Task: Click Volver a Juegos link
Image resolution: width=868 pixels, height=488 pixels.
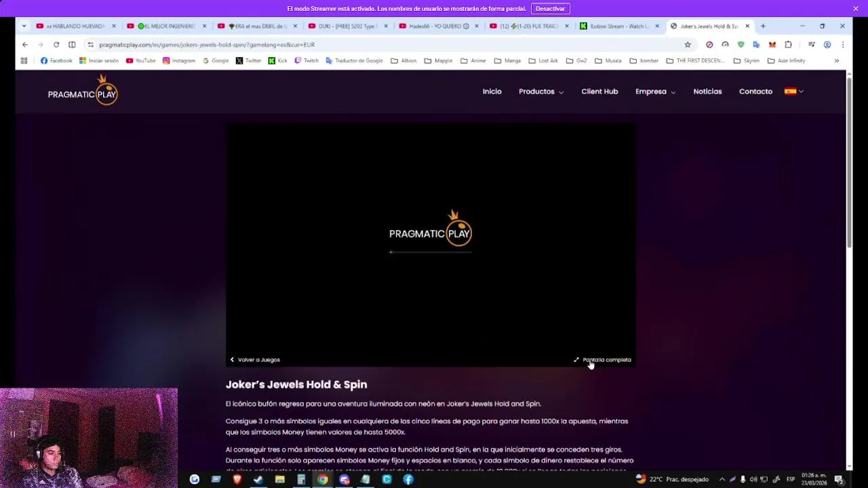Action: pos(255,360)
